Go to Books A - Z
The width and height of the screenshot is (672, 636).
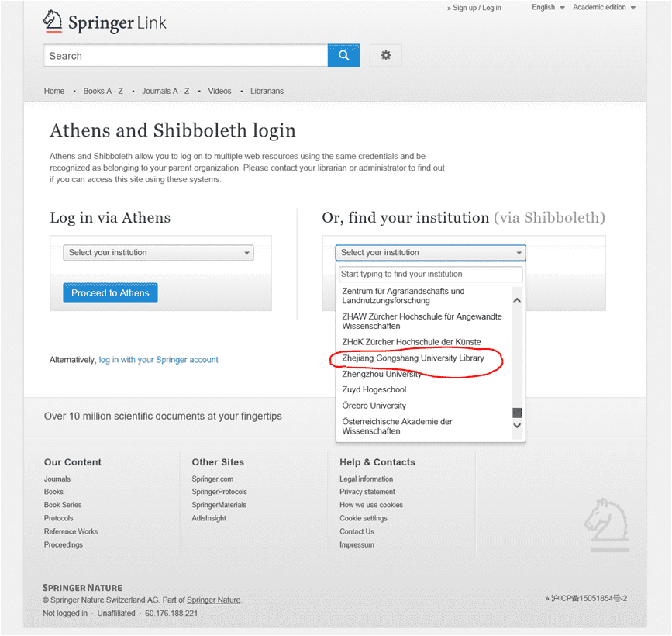pyautogui.click(x=103, y=92)
